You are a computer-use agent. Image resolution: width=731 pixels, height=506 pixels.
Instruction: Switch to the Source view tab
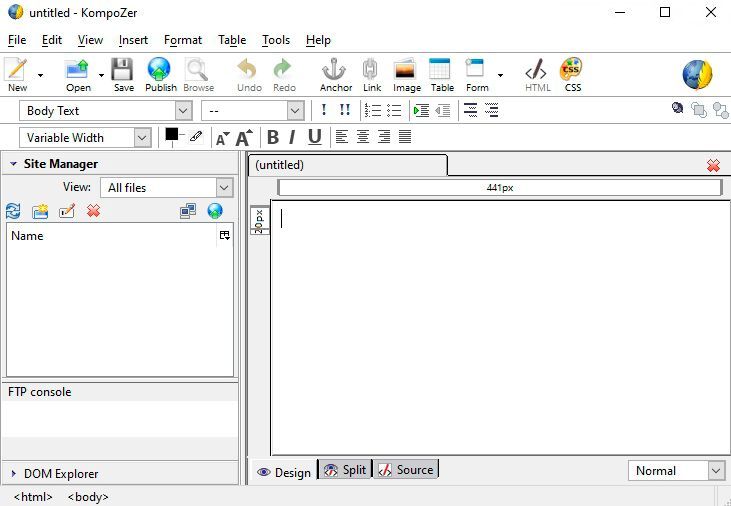[406, 470]
